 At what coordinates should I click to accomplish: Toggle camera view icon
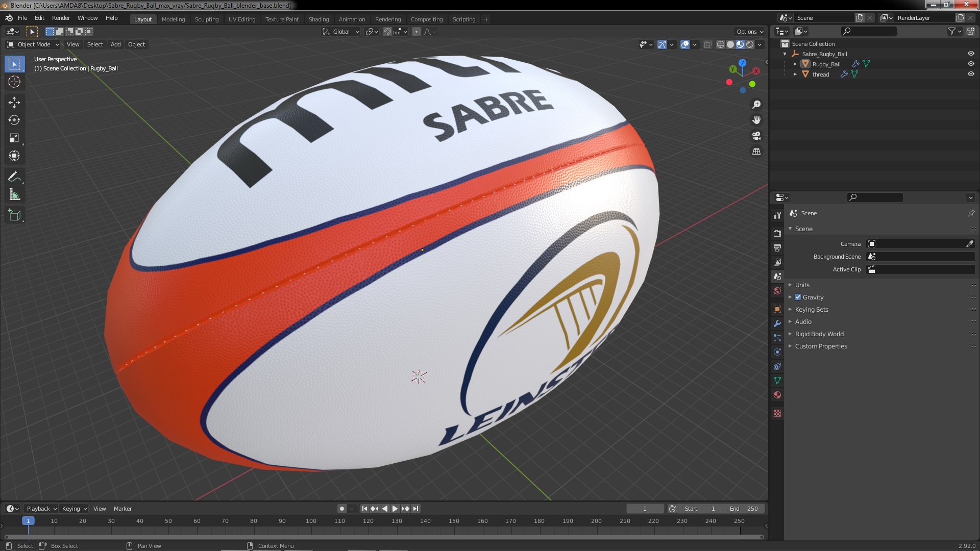tap(756, 136)
